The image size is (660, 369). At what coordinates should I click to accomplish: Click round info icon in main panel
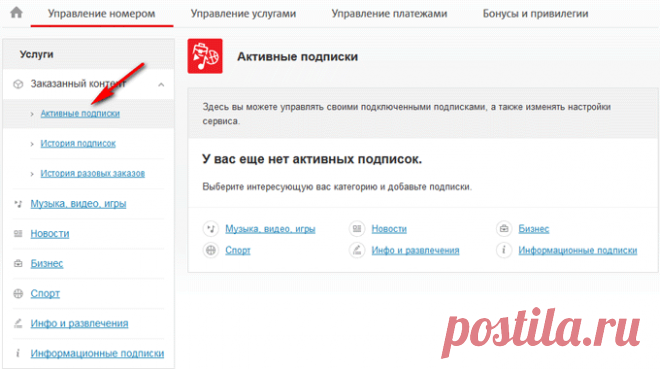coord(504,250)
